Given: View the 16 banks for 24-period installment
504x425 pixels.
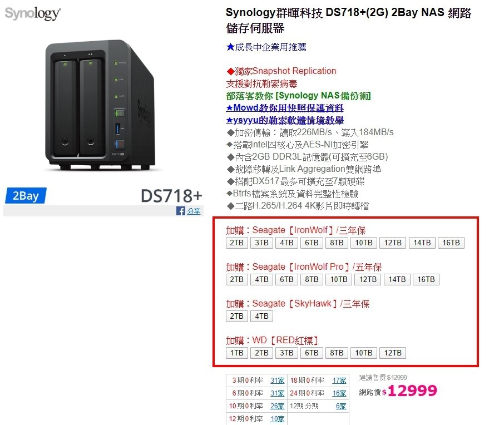Looking at the screenshot, I should pyautogui.click(x=339, y=393).
